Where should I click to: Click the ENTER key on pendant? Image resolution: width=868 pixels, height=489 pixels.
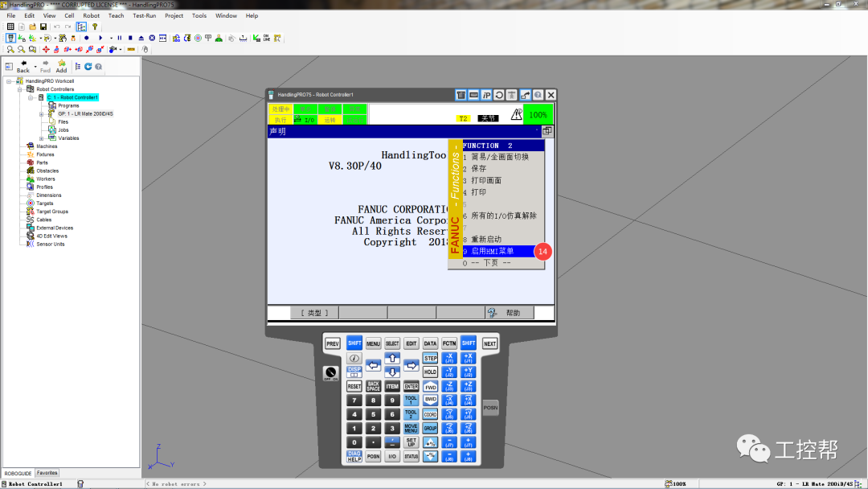(411, 386)
